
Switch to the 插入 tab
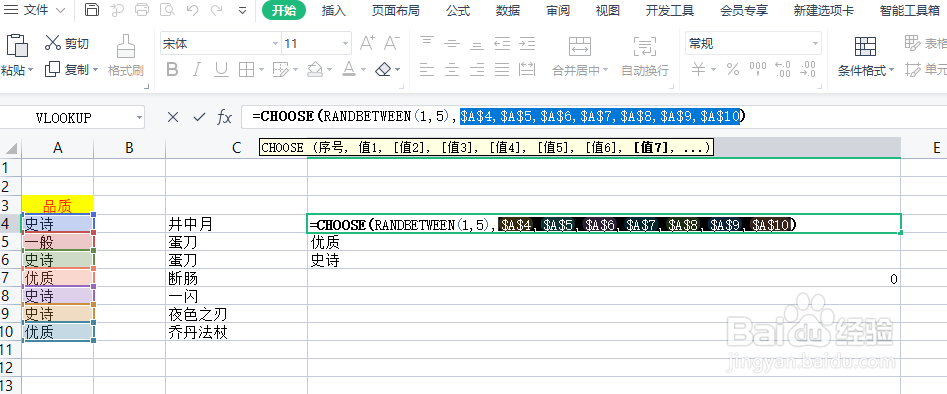(x=333, y=10)
